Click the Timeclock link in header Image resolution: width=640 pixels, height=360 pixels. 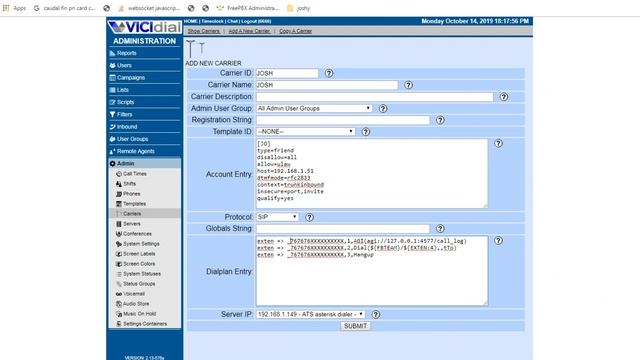coord(212,21)
